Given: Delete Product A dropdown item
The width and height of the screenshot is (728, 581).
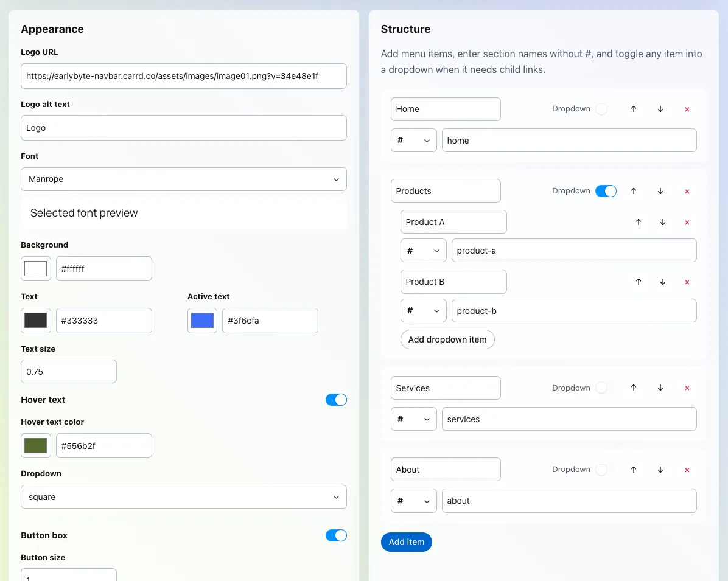Looking at the screenshot, I should (x=687, y=223).
